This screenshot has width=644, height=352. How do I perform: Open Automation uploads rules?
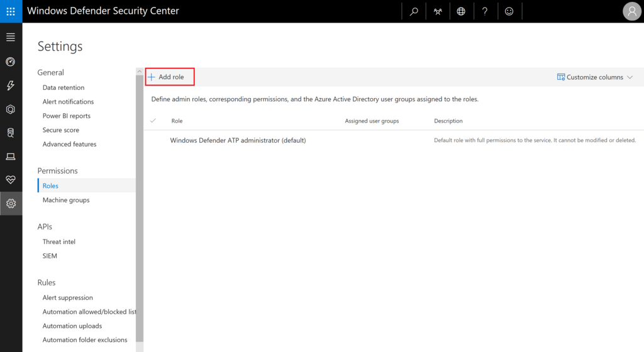72,326
